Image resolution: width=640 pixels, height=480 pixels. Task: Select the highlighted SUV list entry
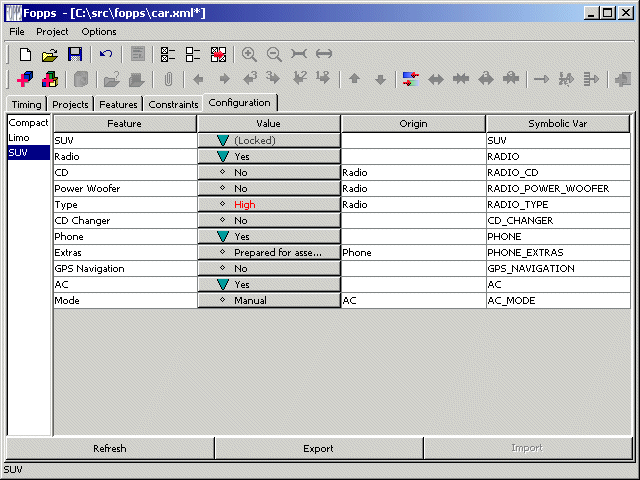28,153
